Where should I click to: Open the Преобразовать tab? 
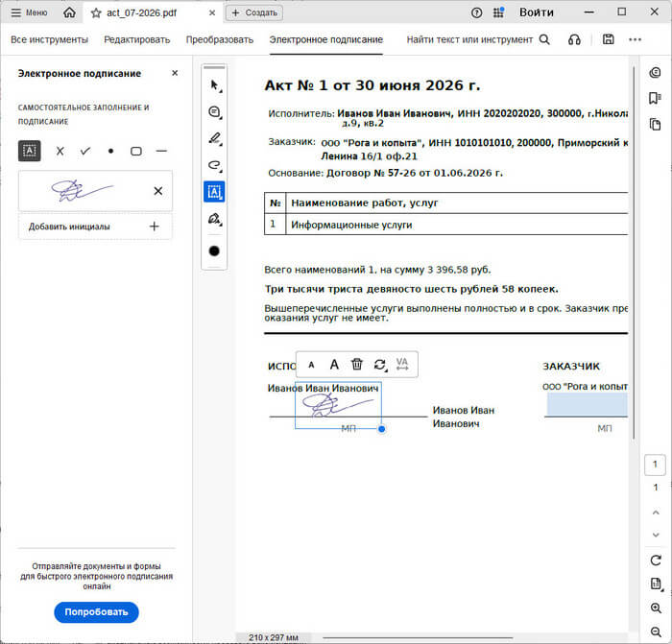pyautogui.click(x=220, y=39)
